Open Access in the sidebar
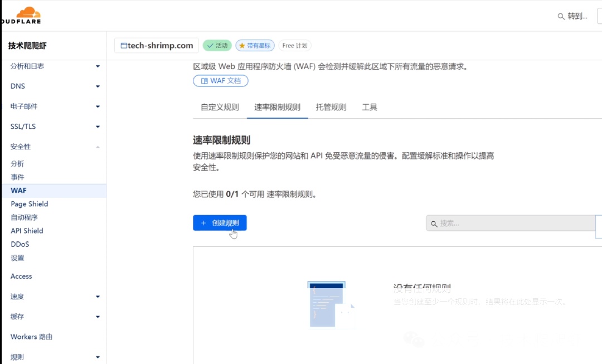Screen dimensions: 602x364 21,276
